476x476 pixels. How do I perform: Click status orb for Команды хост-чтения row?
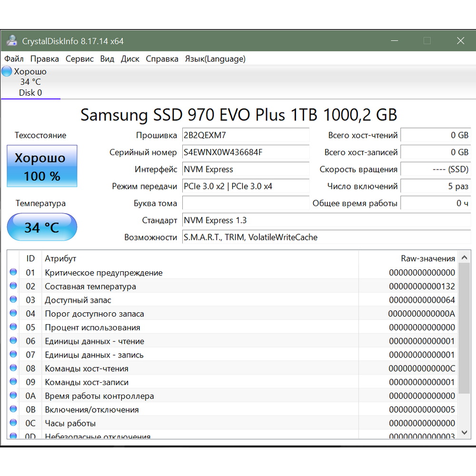click(x=13, y=368)
